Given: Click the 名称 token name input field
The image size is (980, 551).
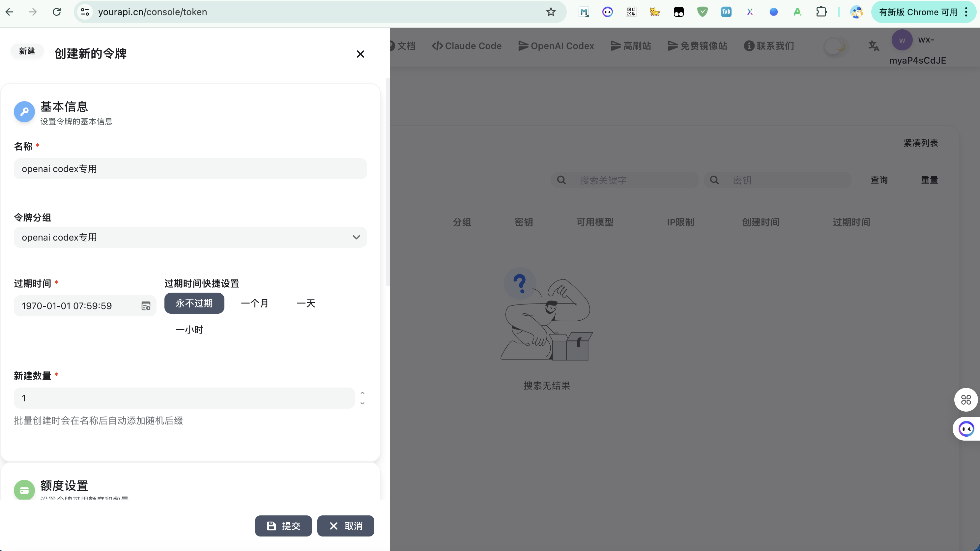Looking at the screenshot, I should pos(190,169).
